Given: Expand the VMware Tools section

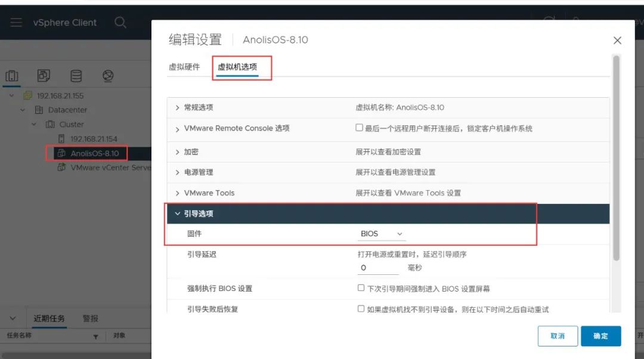Looking at the screenshot, I should click(177, 193).
